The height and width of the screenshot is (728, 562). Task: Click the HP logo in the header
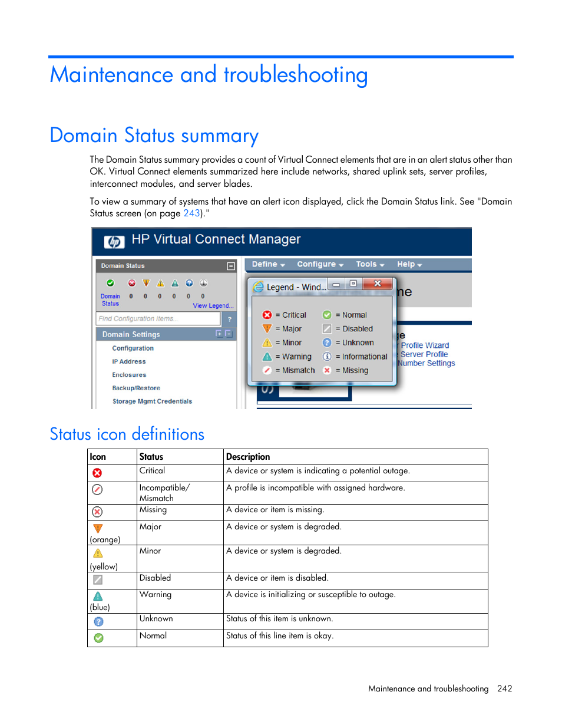pos(114,242)
